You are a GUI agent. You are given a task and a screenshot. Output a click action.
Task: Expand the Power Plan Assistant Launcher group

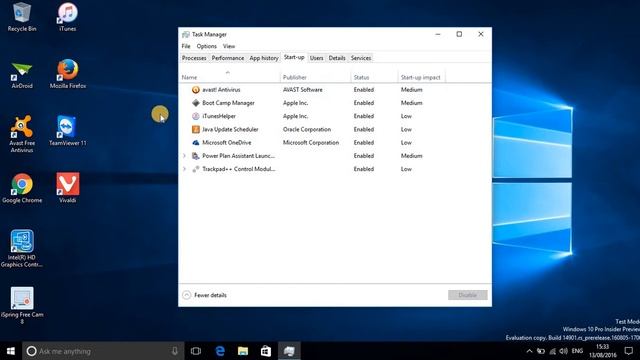[x=184, y=156]
